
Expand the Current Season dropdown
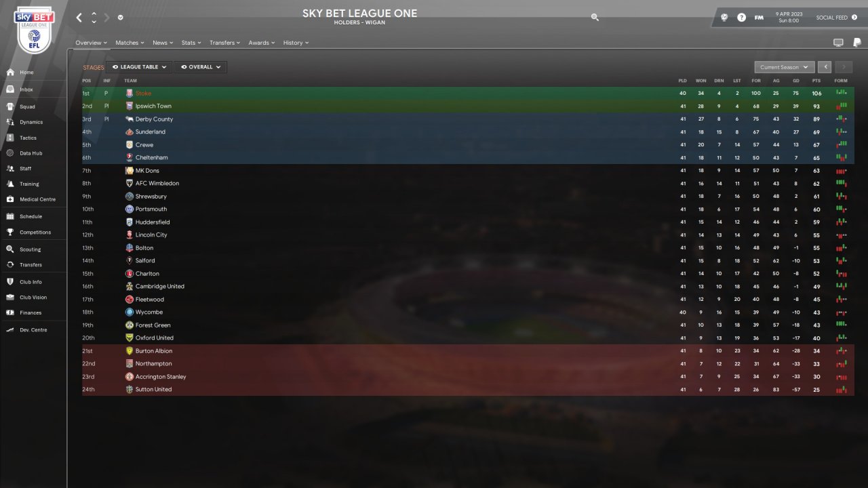(784, 67)
